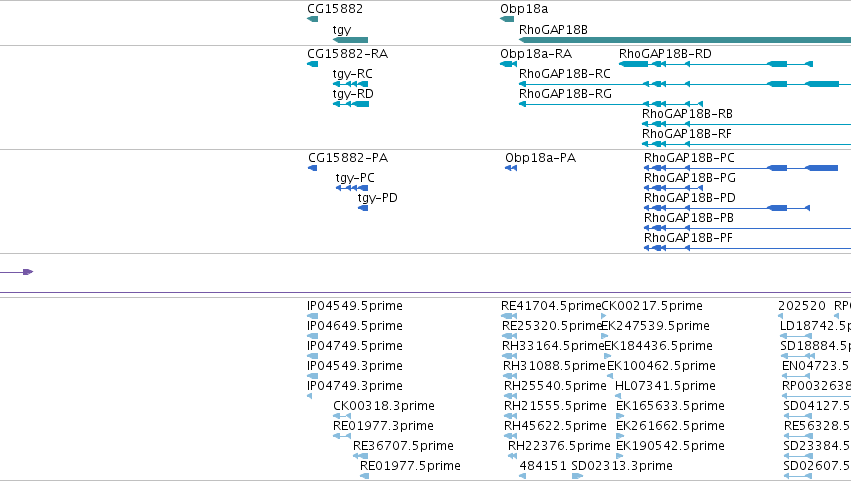851x481 pixels.
Task: Select the RhoGAP18B-PB protein label
Action: [689, 218]
